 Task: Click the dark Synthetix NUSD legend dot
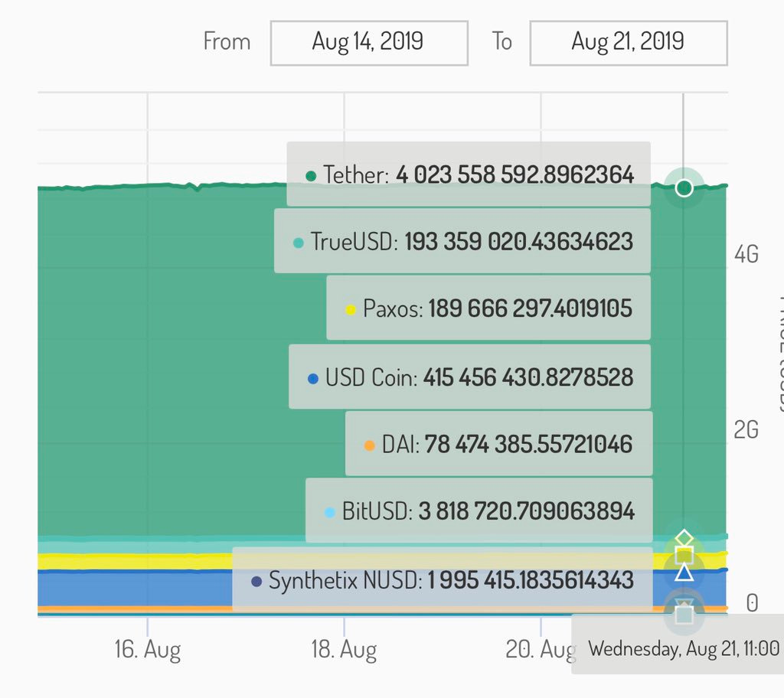coord(256,582)
